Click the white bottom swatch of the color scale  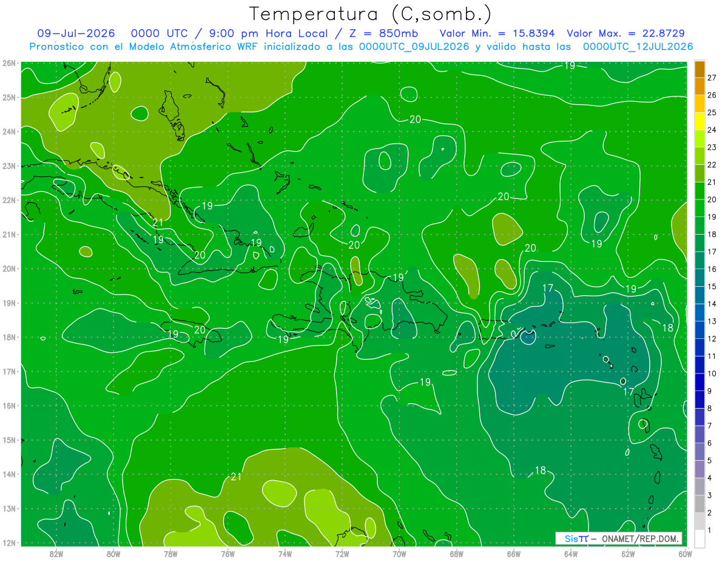coord(700,538)
